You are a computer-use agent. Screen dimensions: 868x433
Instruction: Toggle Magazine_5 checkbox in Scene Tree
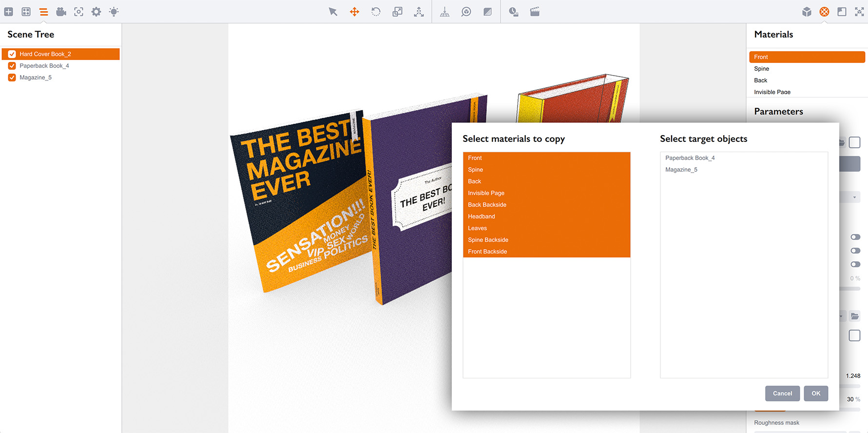click(x=12, y=78)
